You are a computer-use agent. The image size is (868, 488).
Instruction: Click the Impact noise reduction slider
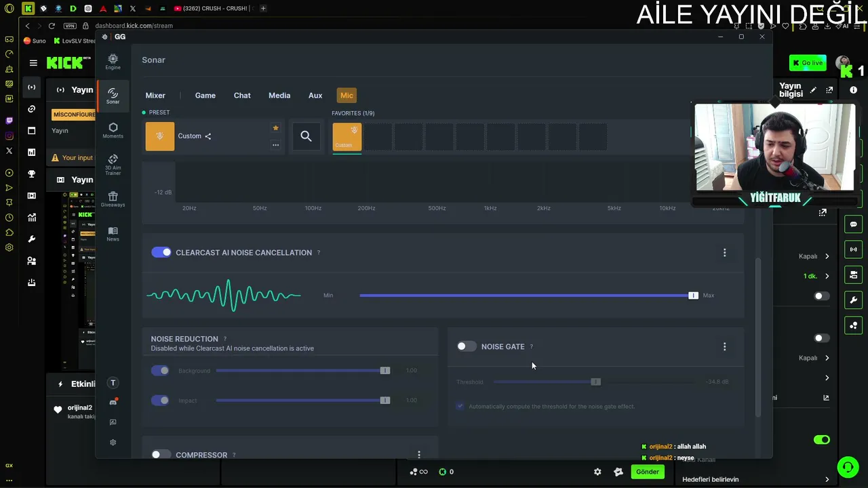click(303, 401)
